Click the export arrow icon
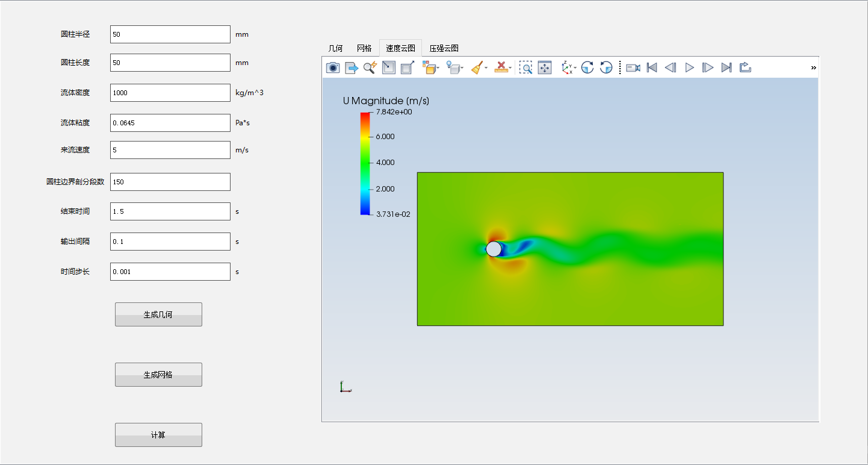Viewport: 868px width, 465px height. (x=352, y=67)
